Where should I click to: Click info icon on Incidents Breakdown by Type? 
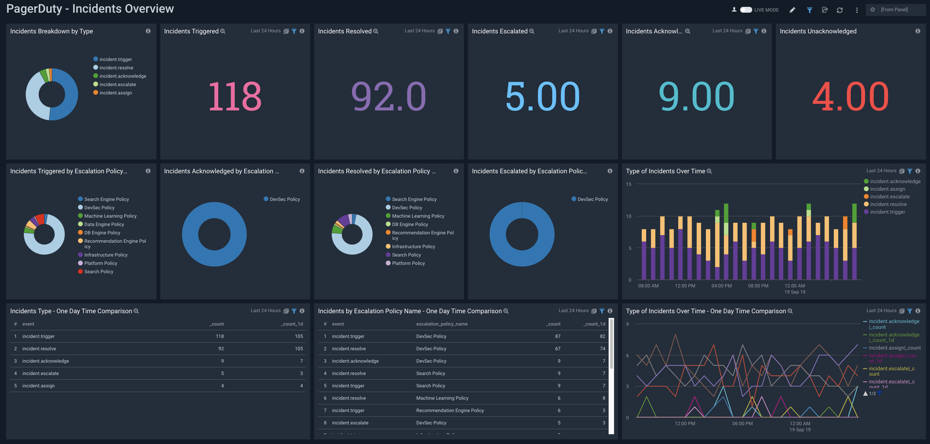[148, 31]
